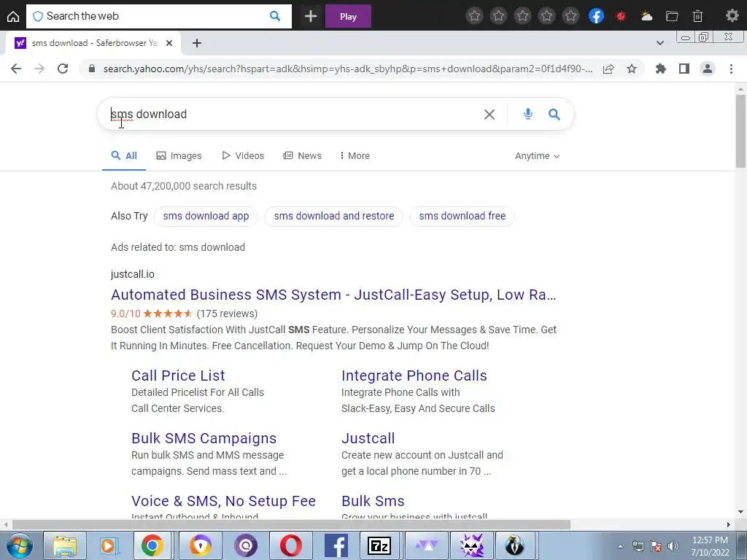This screenshot has height=560, width=747.
Task: Click About 47,200,000 search results text
Action: 184,186
